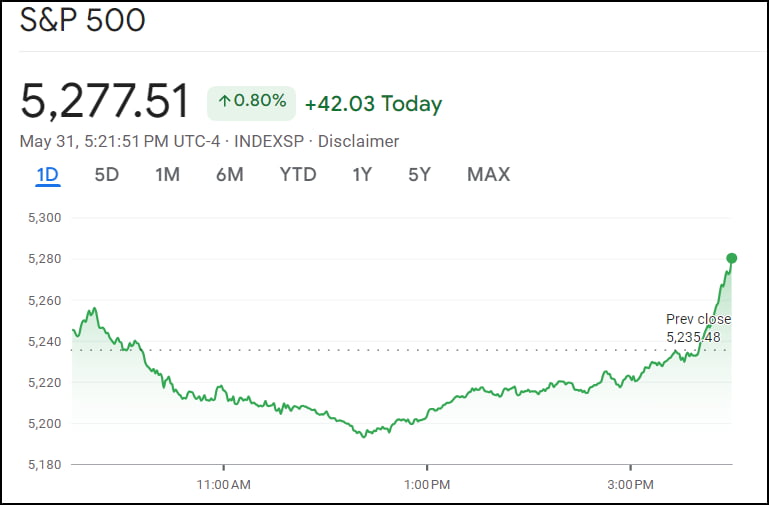Switch to the 1Y time range
The width and height of the screenshot is (769, 505).
362,175
